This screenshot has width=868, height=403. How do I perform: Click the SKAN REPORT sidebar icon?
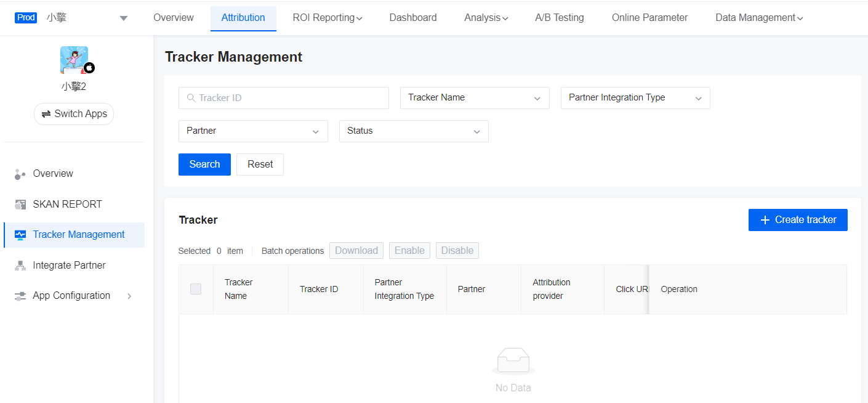click(19, 204)
